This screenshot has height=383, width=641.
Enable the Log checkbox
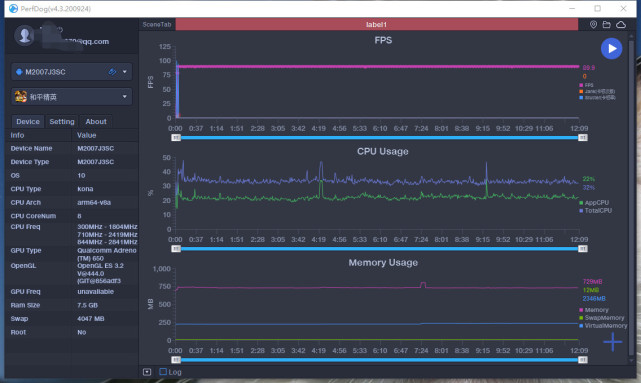pyautogui.click(x=163, y=372)
